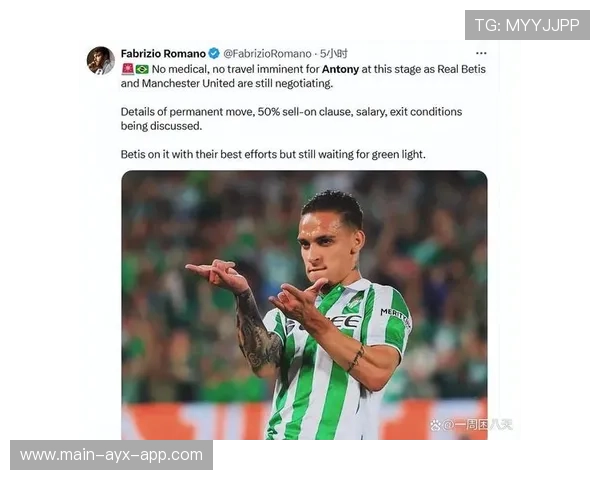Click 'Manchester United are still negotiating' text

237,83
